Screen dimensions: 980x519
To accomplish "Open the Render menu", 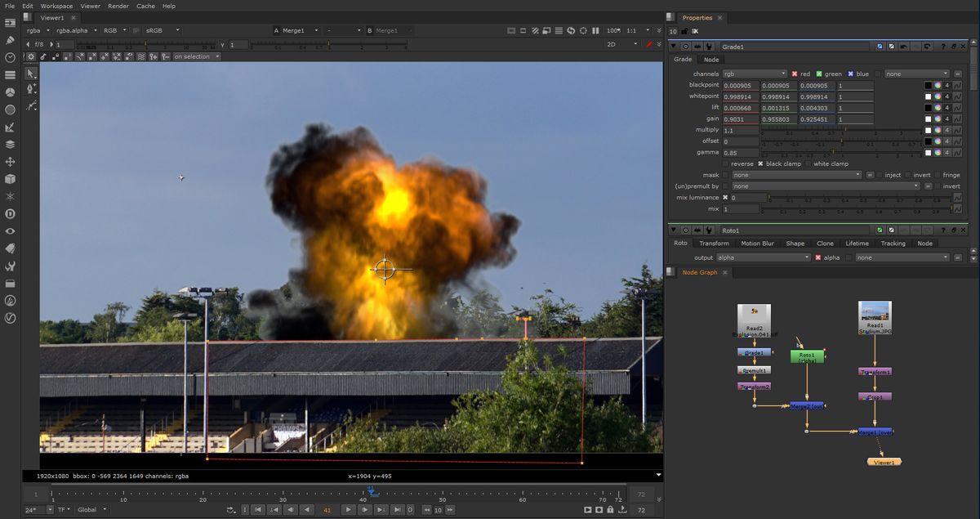I will [118, 6].
